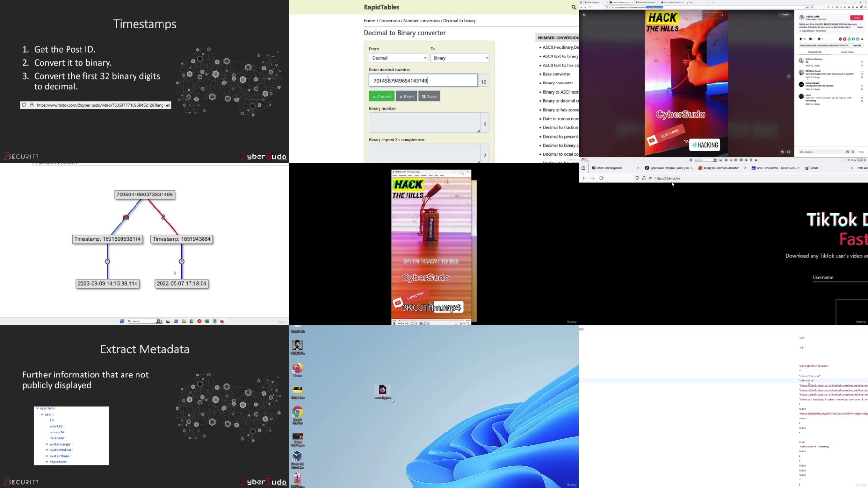This screenshot has height=488, width=868.
Task: Click the browser Back arrow beside tiker.cc address
Action: coord(584,178)
